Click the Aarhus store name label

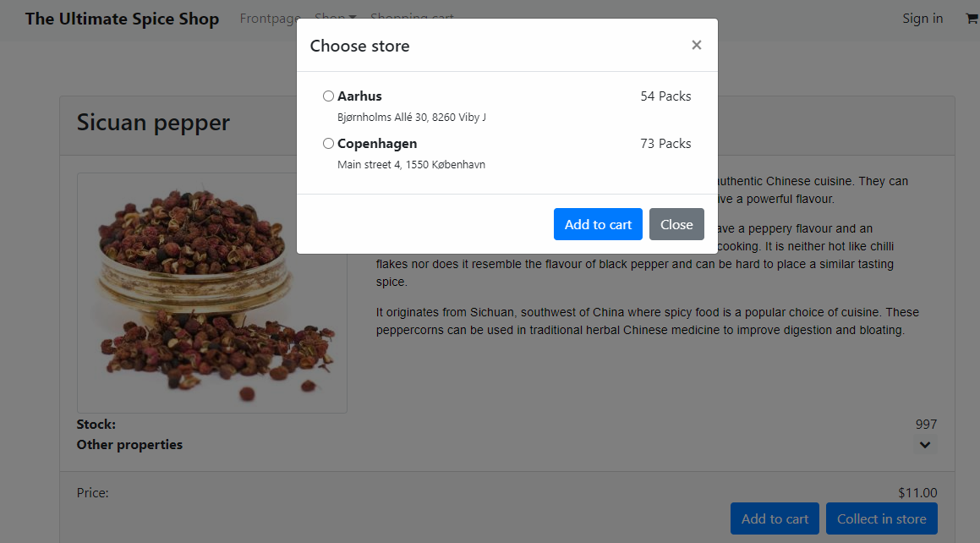tap(359, 96)
